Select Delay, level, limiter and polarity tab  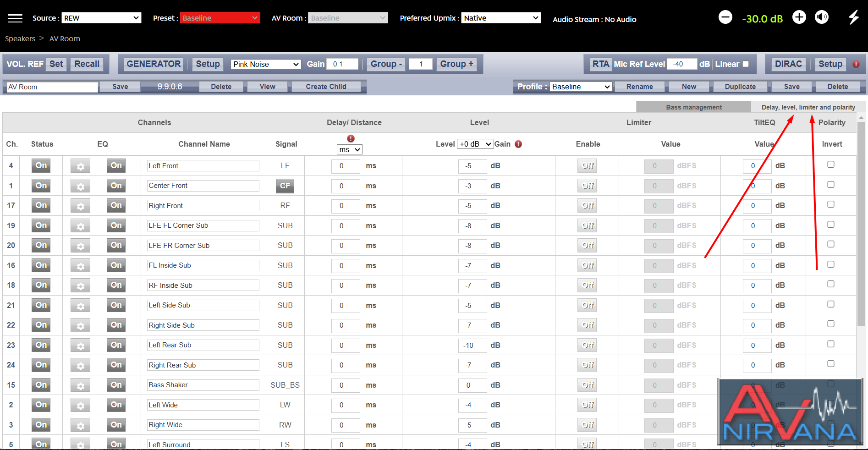coord(808,107)
